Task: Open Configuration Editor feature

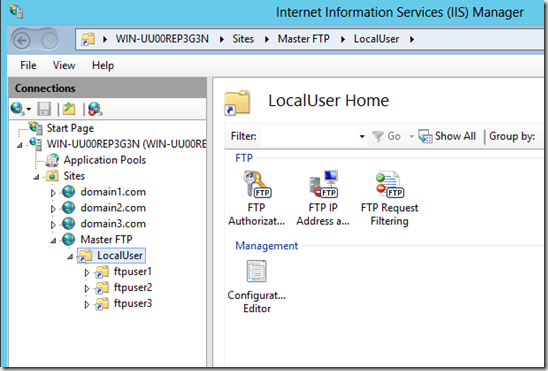Action: [x=257, y=286]
